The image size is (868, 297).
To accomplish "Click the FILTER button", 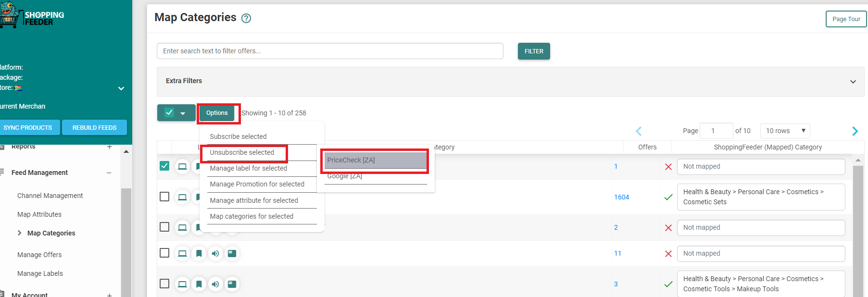I will [534, 51].
